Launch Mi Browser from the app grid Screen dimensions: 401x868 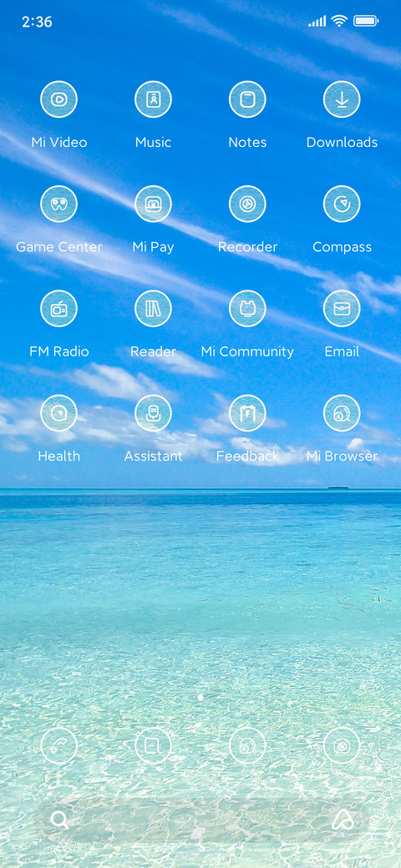342,413
